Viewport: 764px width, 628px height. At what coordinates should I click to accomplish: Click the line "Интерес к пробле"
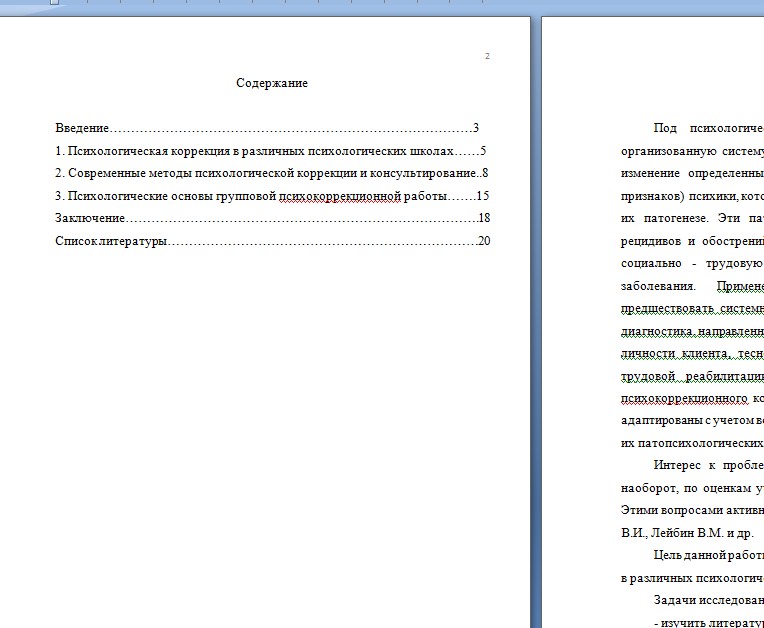pyautogui.click(x=708, y=465)
